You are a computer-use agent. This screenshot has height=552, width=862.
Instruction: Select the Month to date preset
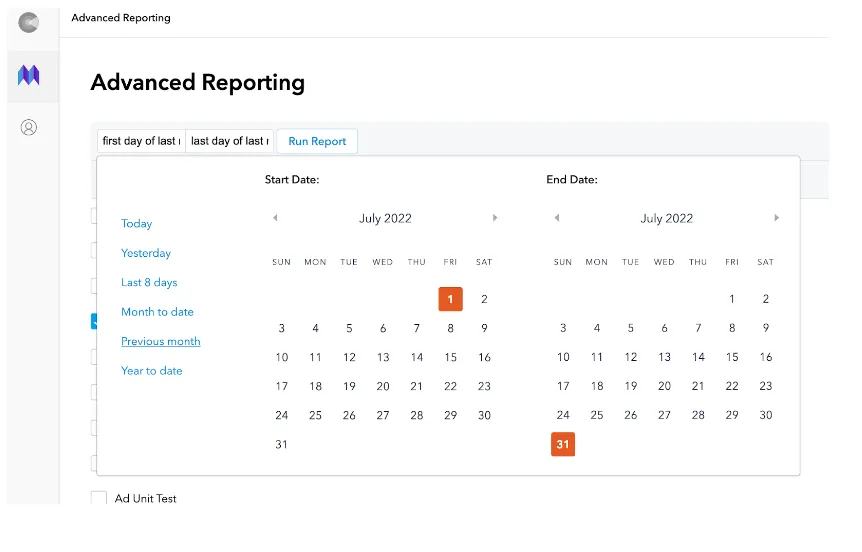point(157,312)
